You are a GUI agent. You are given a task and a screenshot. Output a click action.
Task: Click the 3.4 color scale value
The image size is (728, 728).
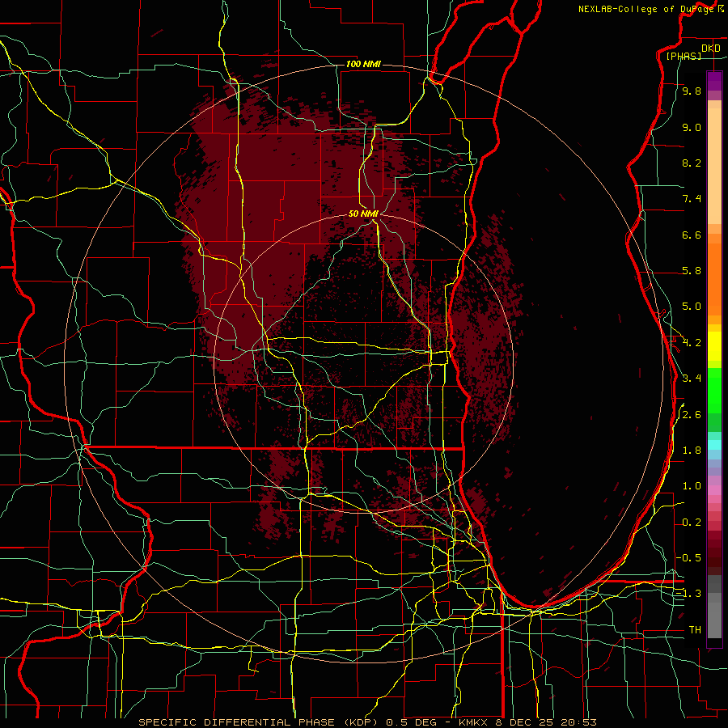point(692,379)
